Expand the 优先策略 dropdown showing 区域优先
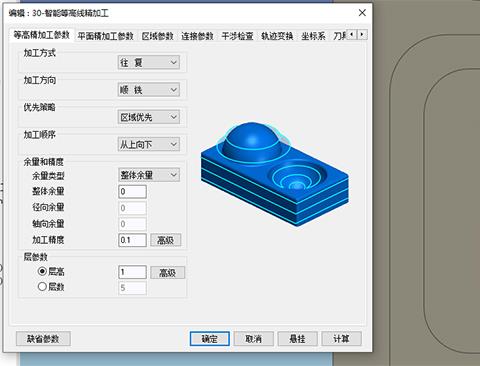Image resolution: width=480 pixels, height=366 pixels. click(x=149, y=117)
